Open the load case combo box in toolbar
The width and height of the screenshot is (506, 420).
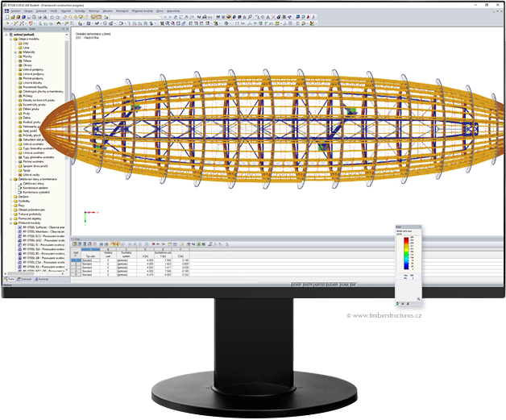pyautogui.click(x=135, y=17)
